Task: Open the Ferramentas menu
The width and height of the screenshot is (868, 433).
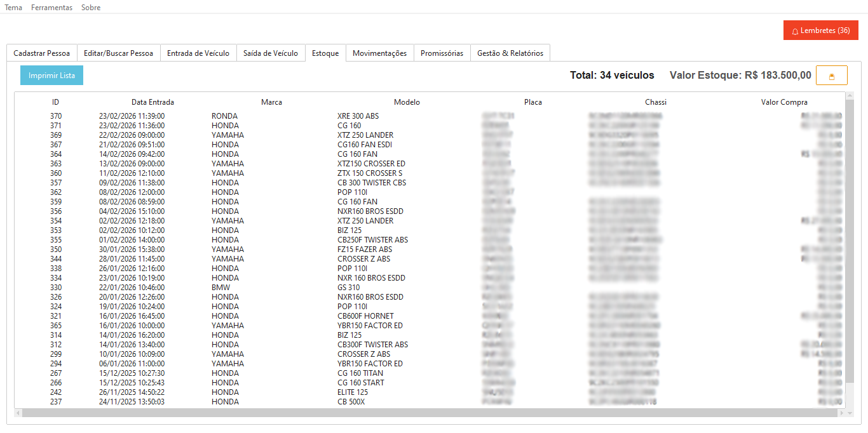Action: [x=51, y=8]
